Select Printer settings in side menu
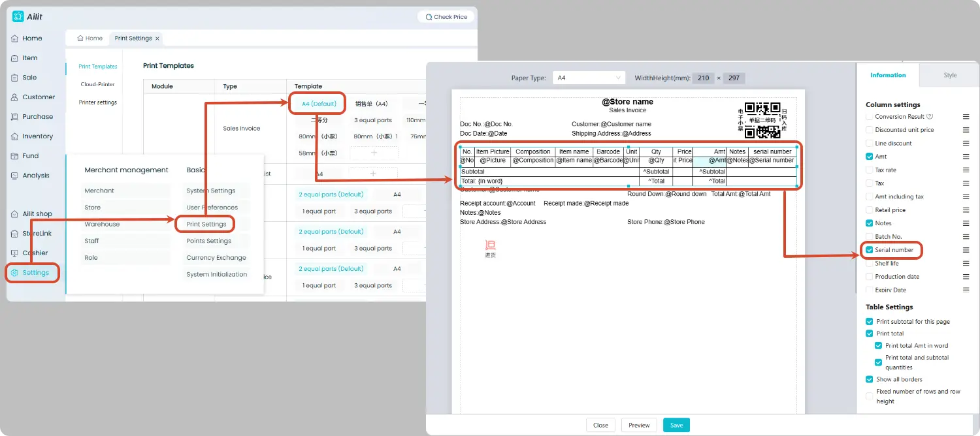Viewport: 980px width, 436px height. point(98,102)
